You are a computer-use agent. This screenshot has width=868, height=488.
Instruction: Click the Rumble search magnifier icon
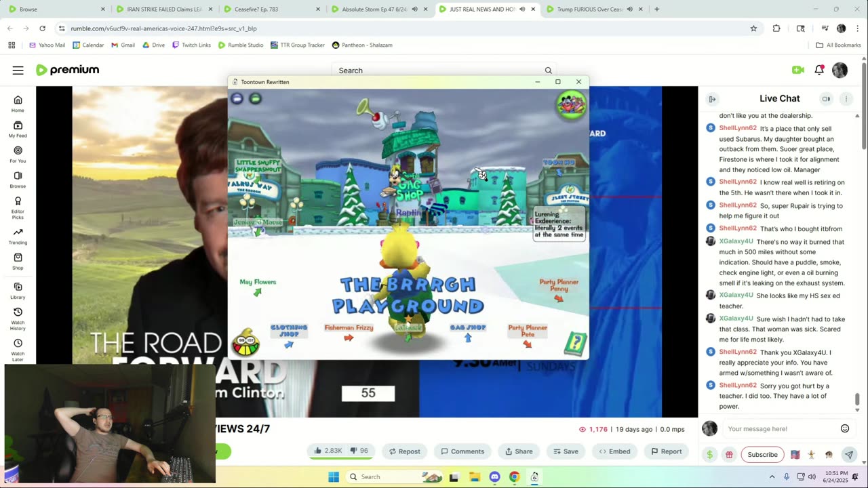click(x=548, y=70)
